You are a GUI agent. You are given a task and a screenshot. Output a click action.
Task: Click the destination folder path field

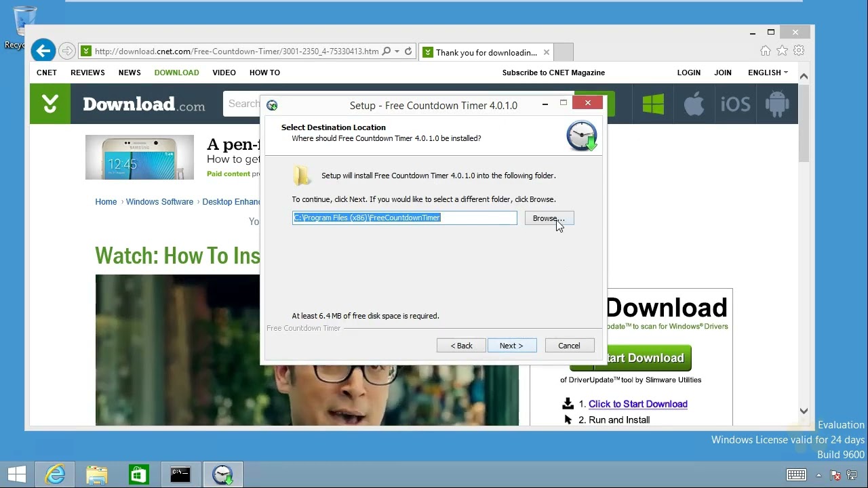(x=404, y=218)
